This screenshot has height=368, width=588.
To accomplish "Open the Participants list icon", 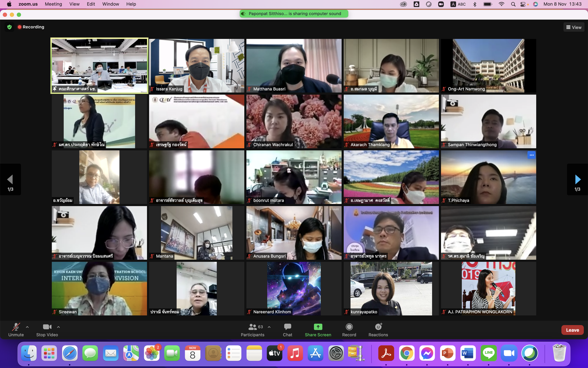I will (253, 327).
